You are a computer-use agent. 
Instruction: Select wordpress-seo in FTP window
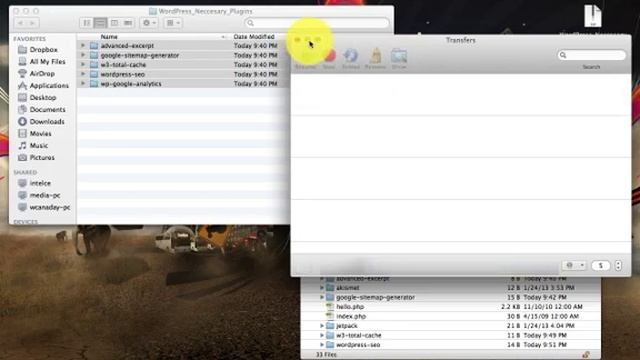[451, 345]
